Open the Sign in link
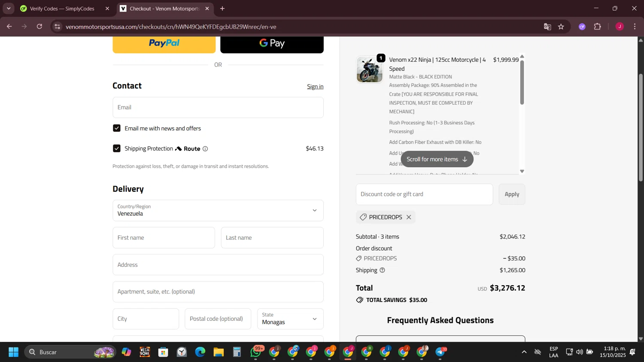Viewport: 644px width, 362px height. [315, 87]
